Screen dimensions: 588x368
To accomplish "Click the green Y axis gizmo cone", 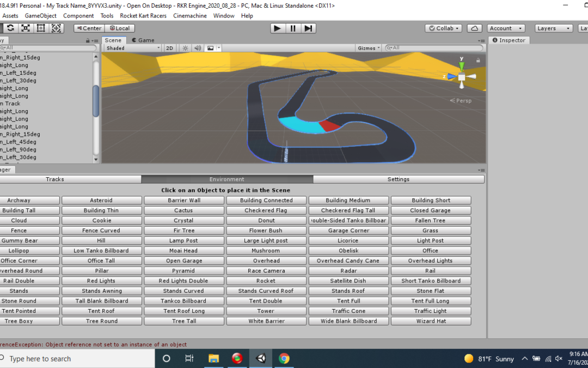I will point(462,66).
